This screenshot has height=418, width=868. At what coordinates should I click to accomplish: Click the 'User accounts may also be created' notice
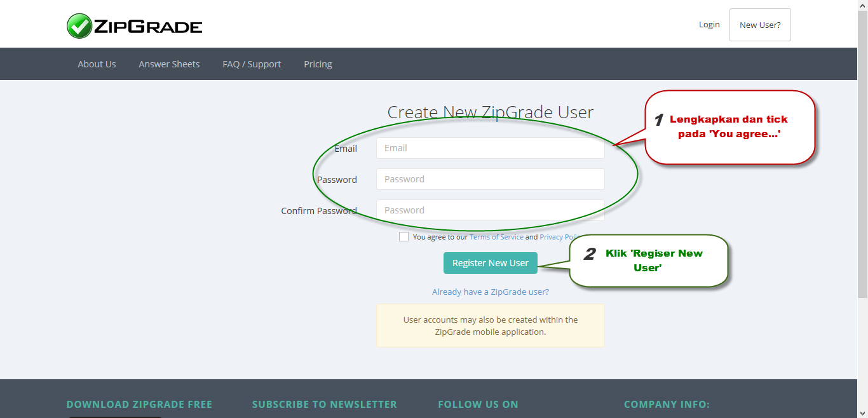coord(491,326)
